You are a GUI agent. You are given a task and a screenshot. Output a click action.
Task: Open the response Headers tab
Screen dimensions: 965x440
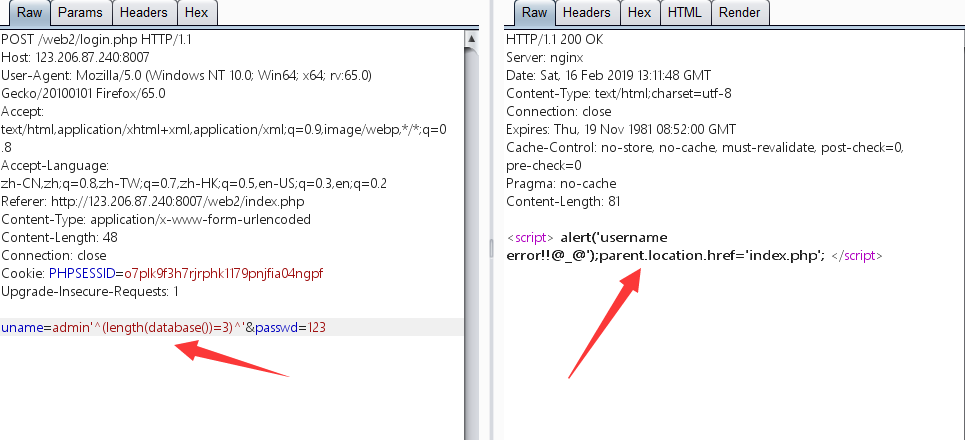(x=587, y=12)
